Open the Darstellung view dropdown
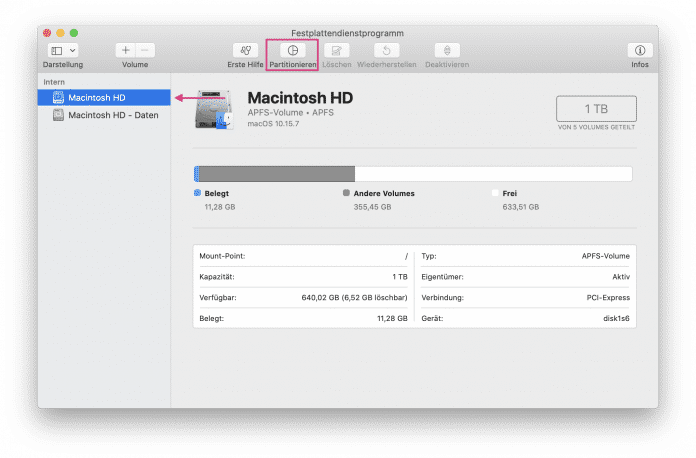696x458 pixels. coord(63,50)
